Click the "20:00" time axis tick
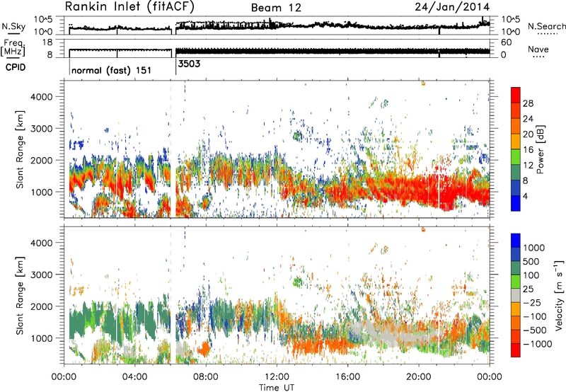The image size is (566, 392). 418,377
